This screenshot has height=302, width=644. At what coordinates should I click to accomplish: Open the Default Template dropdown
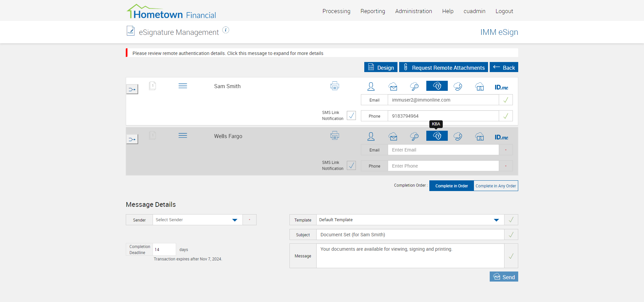tap(410, 220)
